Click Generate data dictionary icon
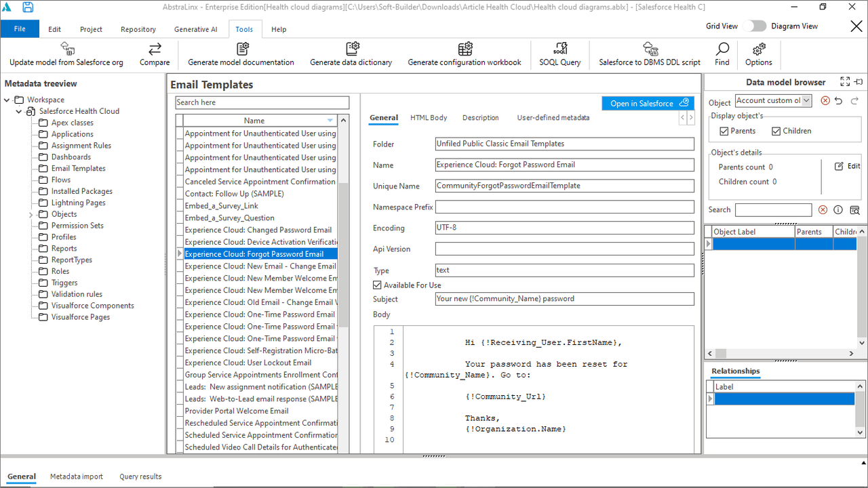Screen dimensions: 868x488 coord(351,48)
